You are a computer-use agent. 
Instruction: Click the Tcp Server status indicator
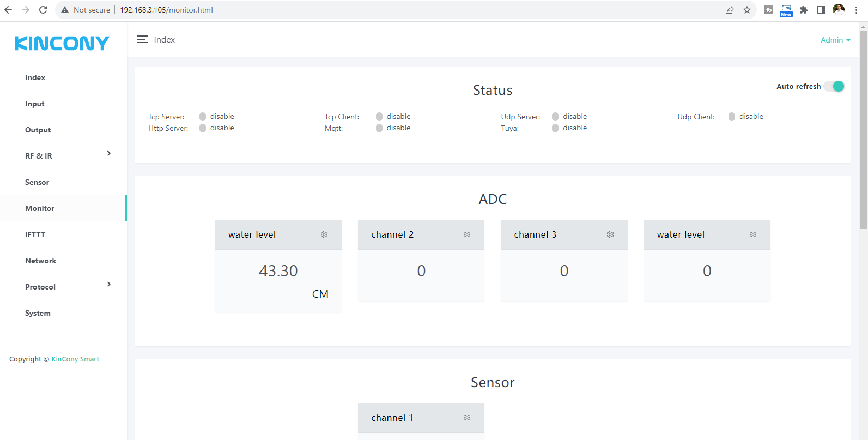coord(203,117)
